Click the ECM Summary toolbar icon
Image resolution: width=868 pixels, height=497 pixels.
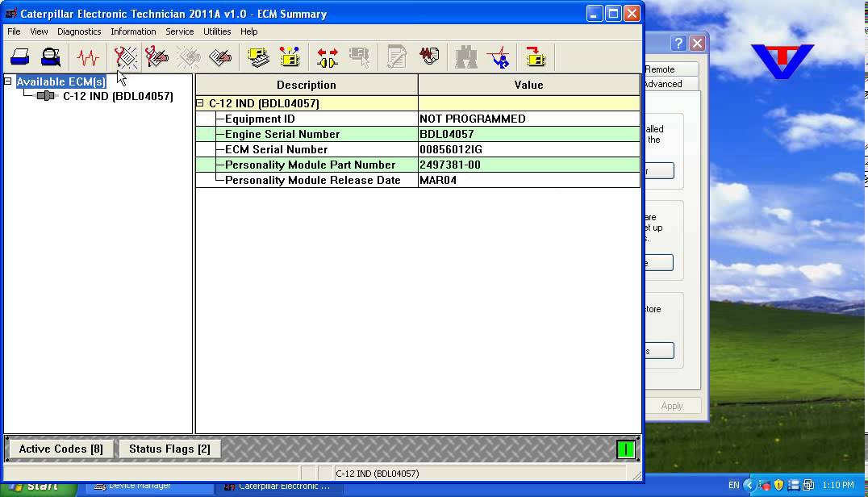(x=258, y=57)
